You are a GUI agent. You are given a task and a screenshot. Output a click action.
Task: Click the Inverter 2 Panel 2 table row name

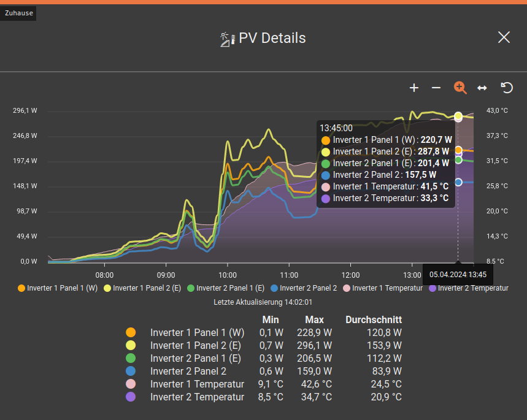click(x=188, y=372)
